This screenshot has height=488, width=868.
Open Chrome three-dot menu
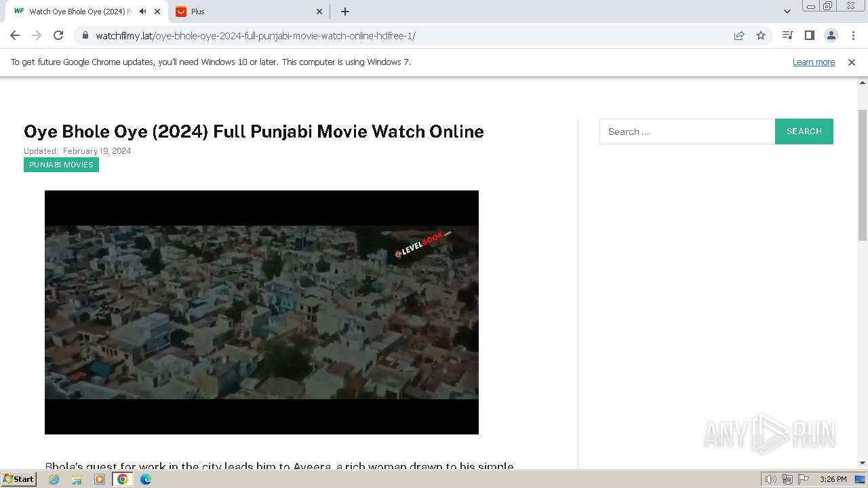tap(853, 35)
